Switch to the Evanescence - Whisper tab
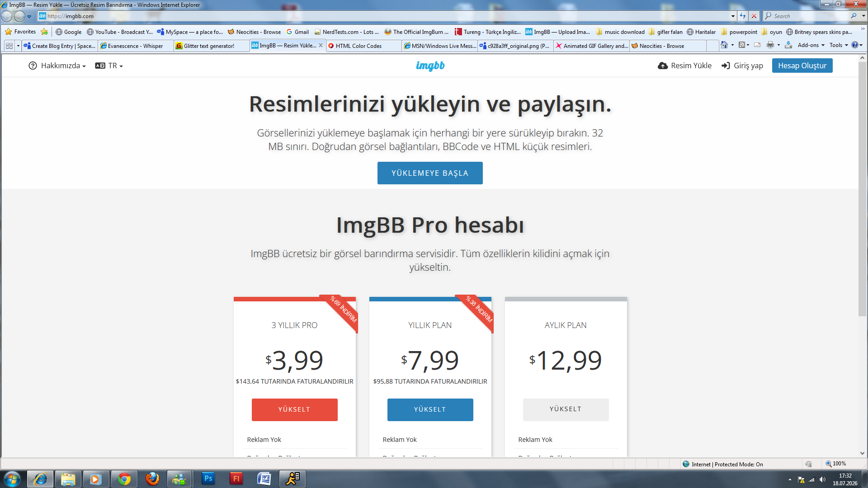Image resolution: width=868 pixels, height=488 pixels. coord(136,46)
